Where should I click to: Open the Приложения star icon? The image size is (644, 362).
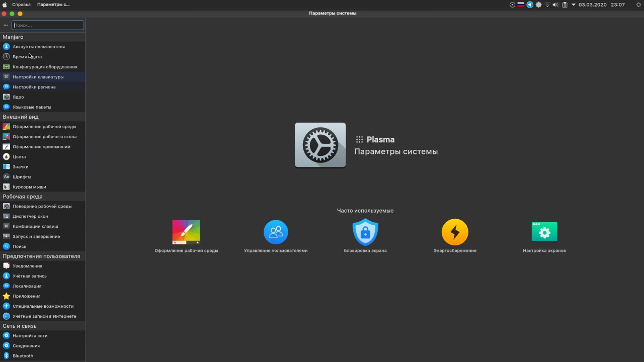[6, 296]
